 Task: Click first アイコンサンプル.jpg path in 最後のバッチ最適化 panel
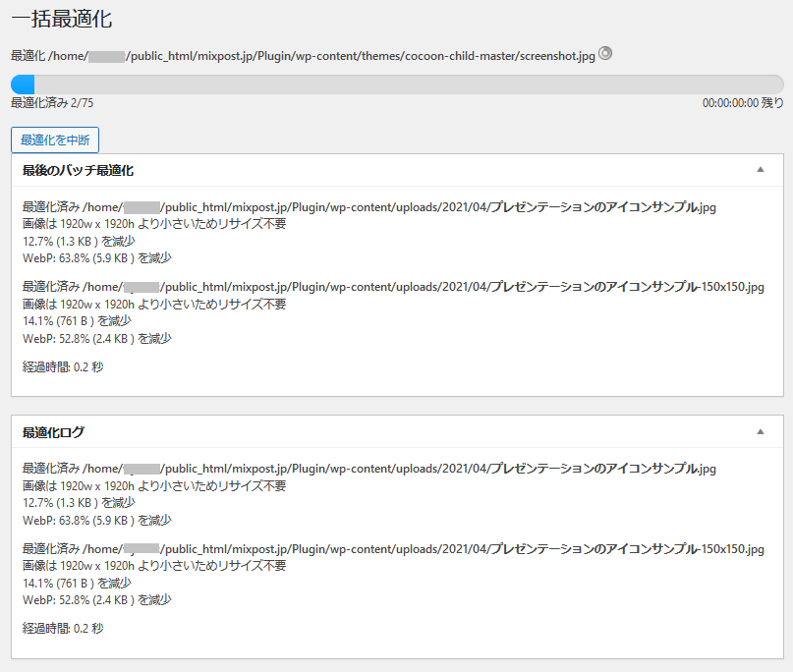(368, 207)
